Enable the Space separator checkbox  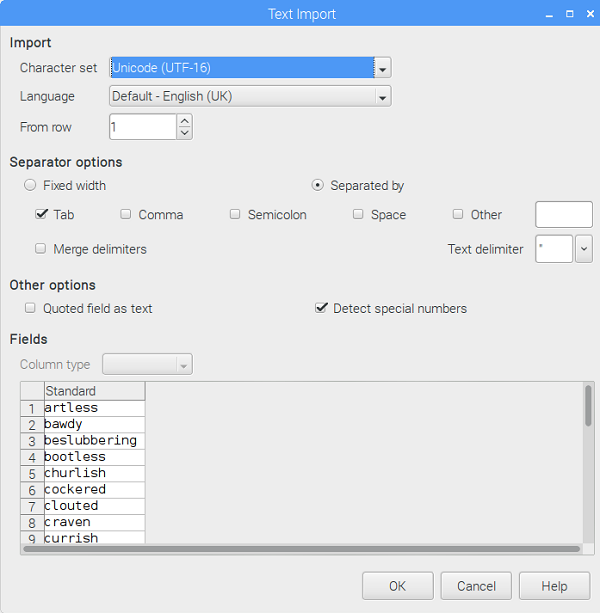[x=358, y=214]
